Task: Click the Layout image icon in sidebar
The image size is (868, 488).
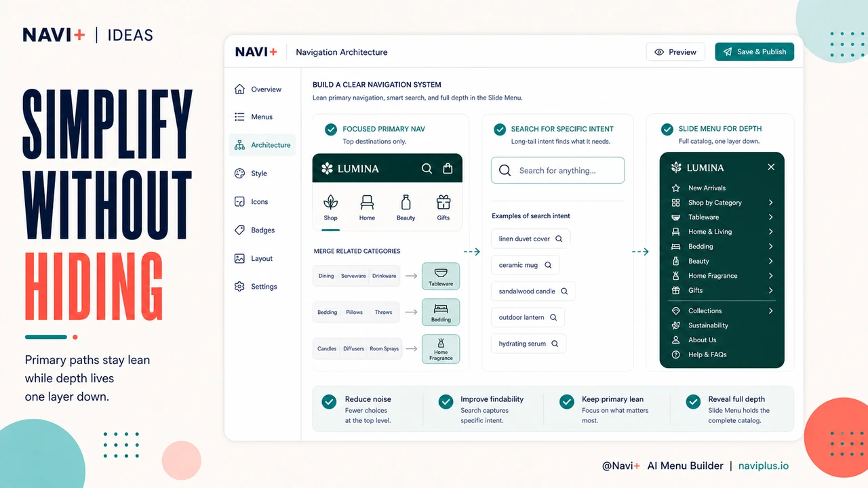Action: 239,259
